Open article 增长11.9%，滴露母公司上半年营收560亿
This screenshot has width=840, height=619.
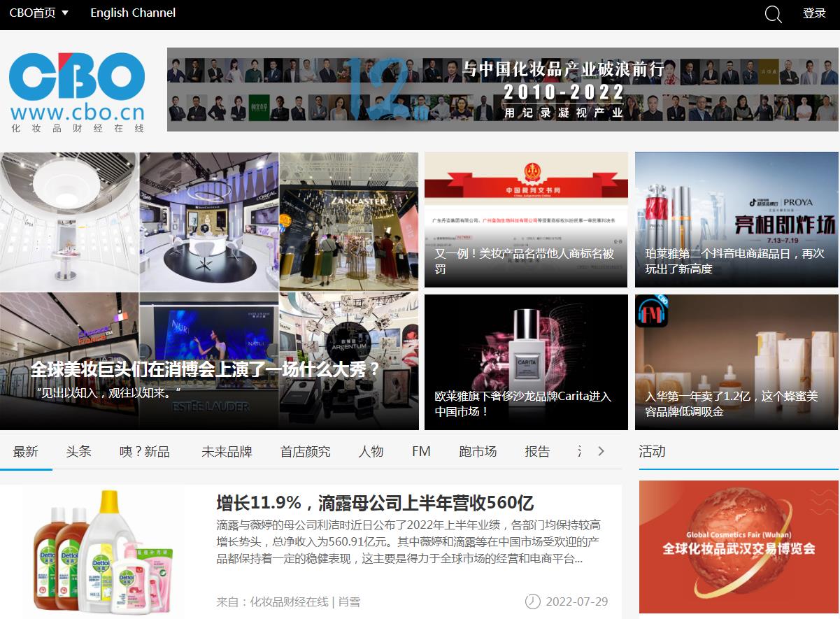coord(375,503)
